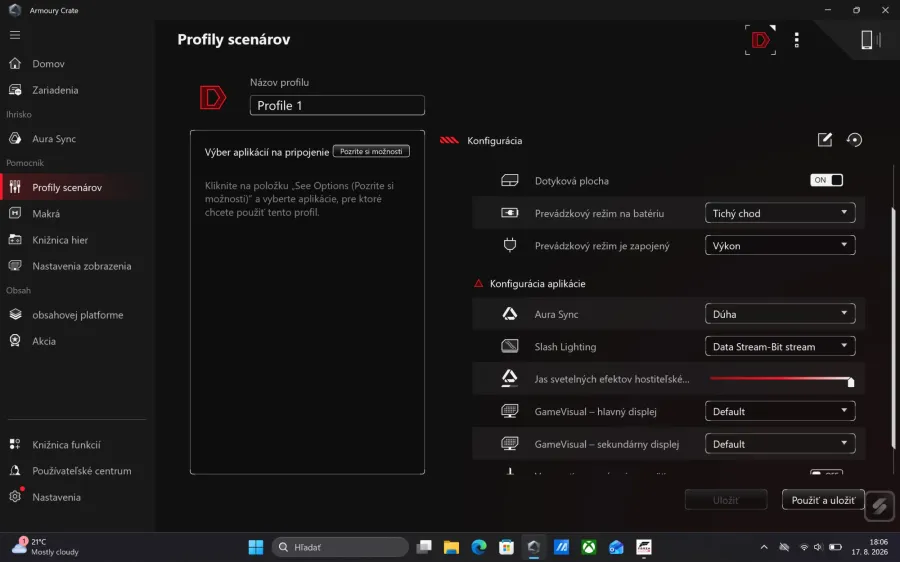The image size is (900, 562).
Task: Click the plug icon for plugged-in mode
Action: tap(510, 246)
